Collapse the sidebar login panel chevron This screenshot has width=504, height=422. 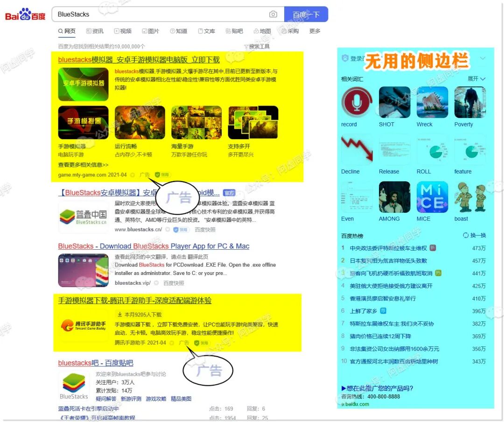pos(483,58)
